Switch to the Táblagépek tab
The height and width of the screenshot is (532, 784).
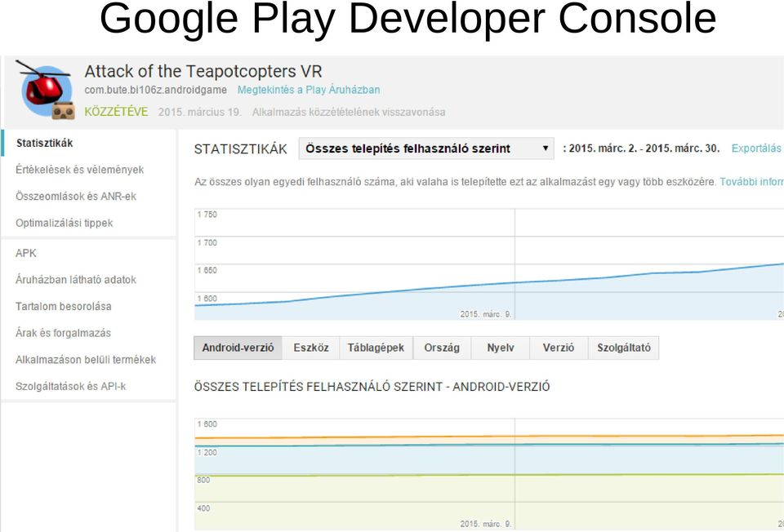[x=376, y=348]
